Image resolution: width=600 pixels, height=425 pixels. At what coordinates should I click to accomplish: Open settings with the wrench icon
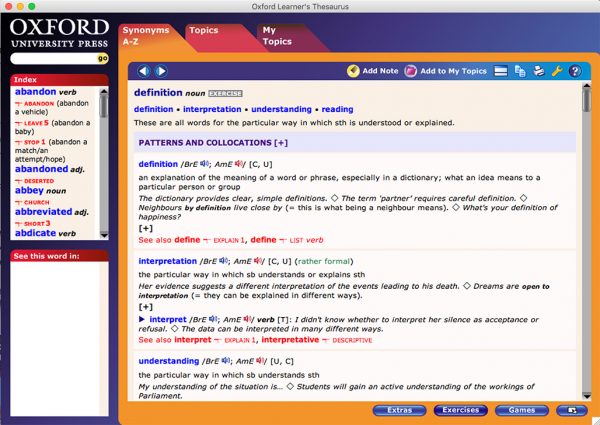557,71
